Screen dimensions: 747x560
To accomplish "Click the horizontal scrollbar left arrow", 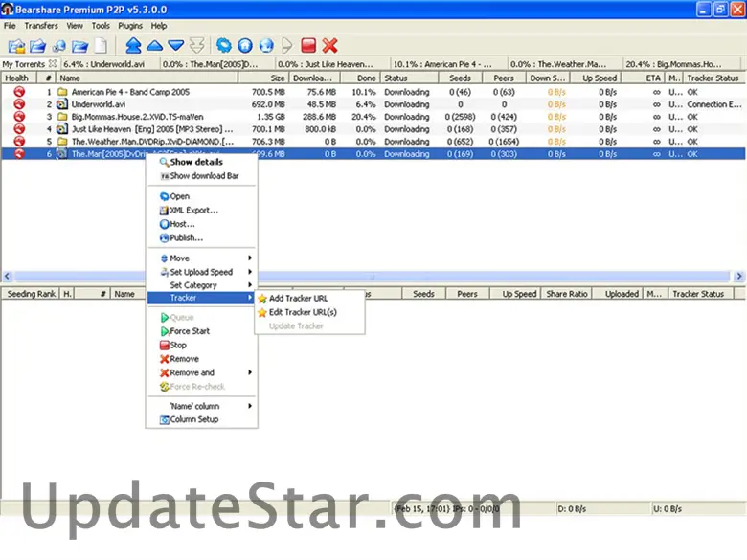I will [x=7, y=276].
